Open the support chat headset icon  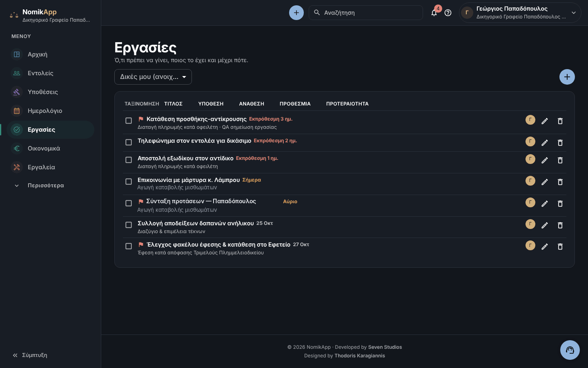point(570,350)
